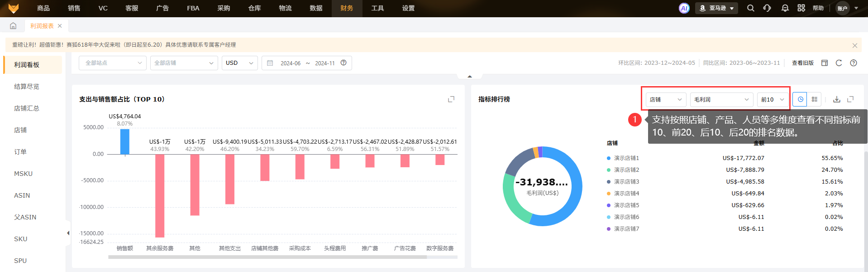Viewport: 868px width, 272px height.
Task: Open the 全部站点 dropdown
Action: pos(113,63)
